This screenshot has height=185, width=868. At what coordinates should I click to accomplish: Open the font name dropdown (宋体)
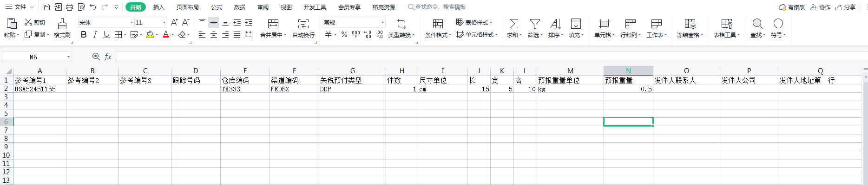132,22
